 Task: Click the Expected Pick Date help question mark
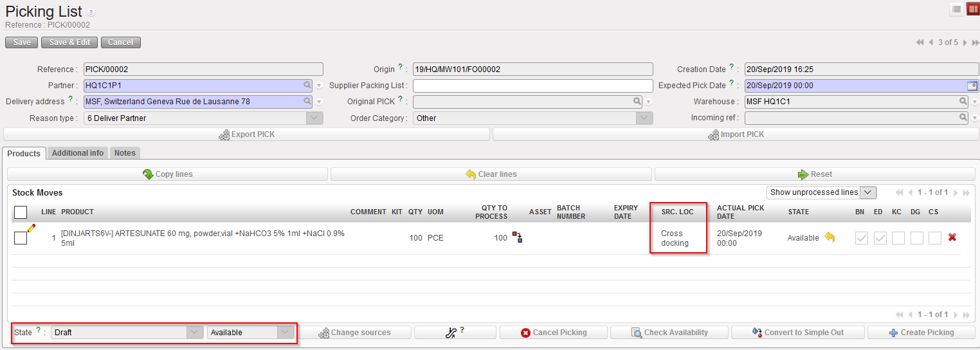point(731,83)
